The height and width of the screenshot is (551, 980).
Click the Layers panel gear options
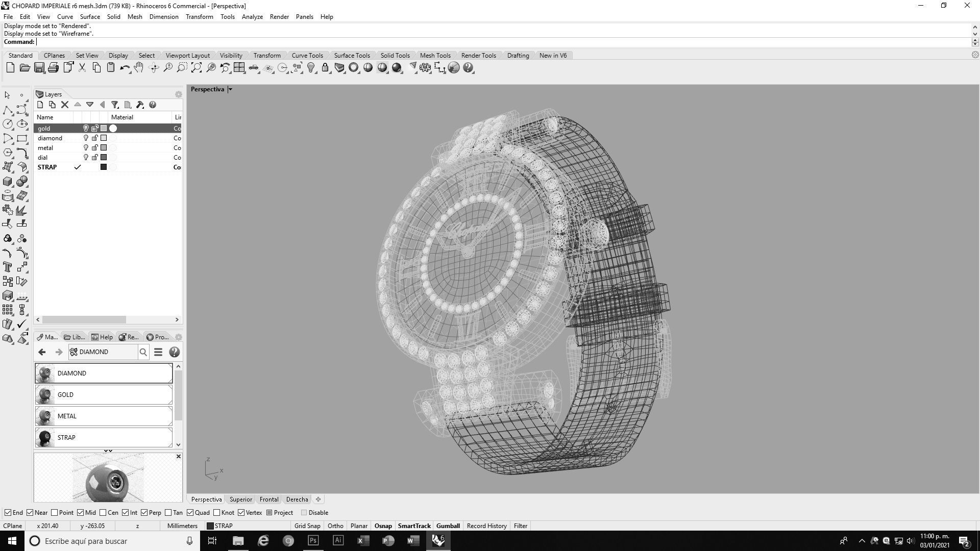coord(178,94)
